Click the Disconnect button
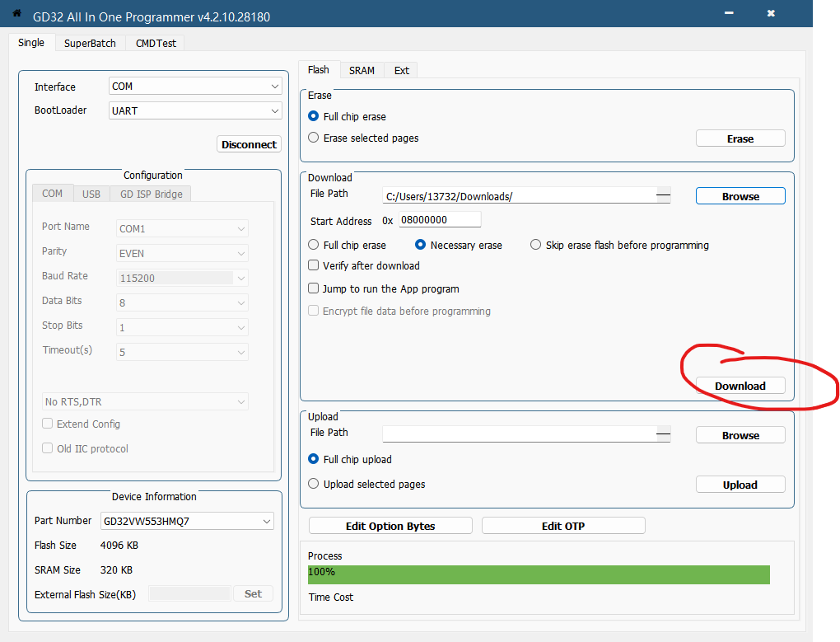The image size is (840, 642). [x=249, y=144]
